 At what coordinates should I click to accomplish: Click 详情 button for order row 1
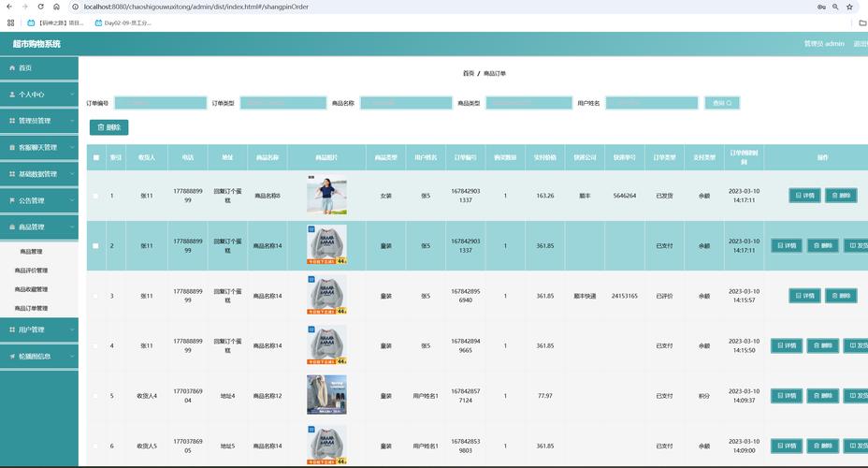(x=804, y=196)
